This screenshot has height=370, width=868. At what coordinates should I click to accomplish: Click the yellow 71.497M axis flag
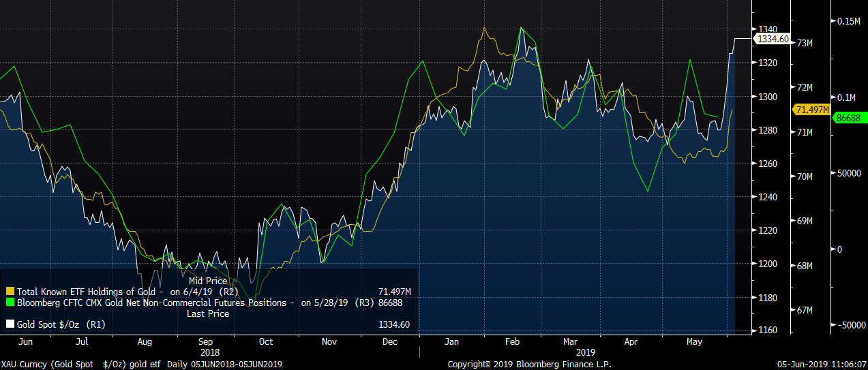[x=811, y=110]
